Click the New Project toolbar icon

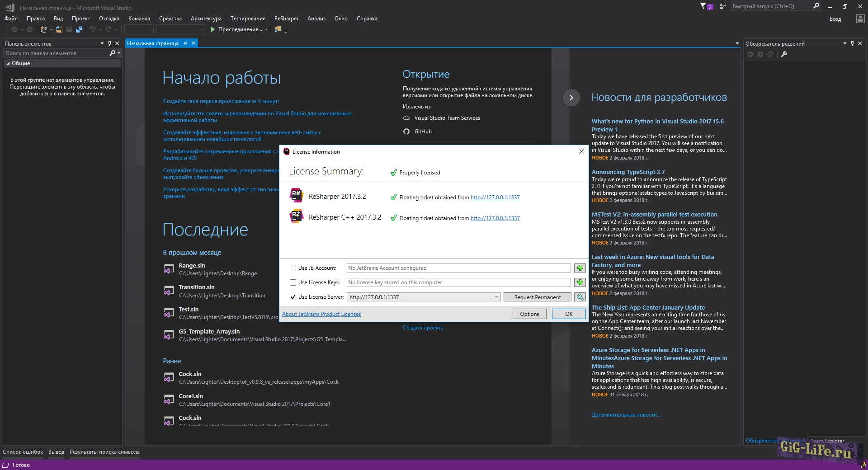pos(44,29)
